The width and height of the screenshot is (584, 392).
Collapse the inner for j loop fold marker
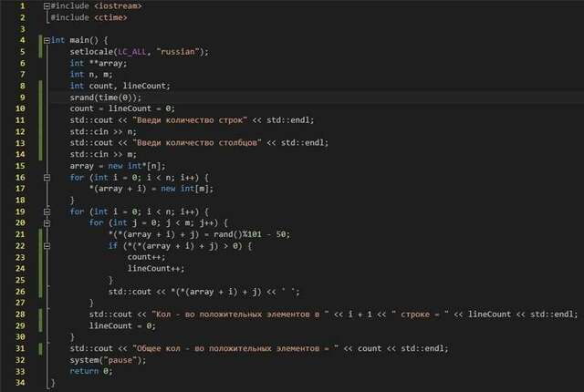[47, 223]
